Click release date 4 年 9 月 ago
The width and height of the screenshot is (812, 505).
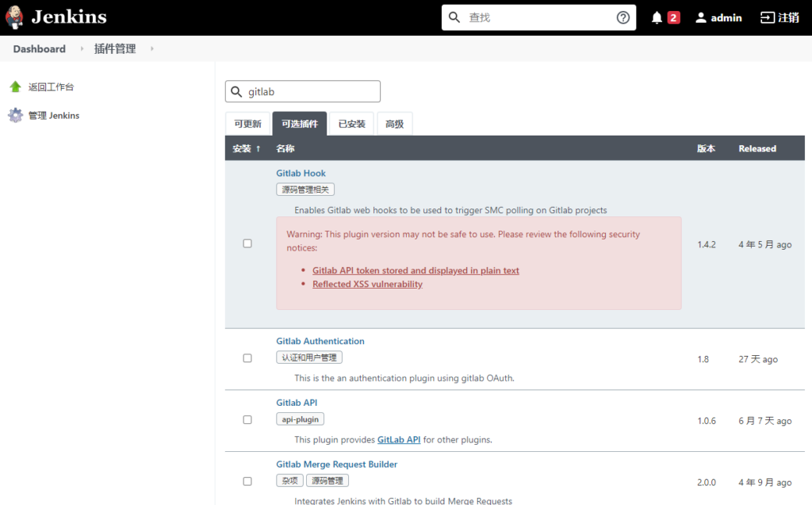point(765,482)
